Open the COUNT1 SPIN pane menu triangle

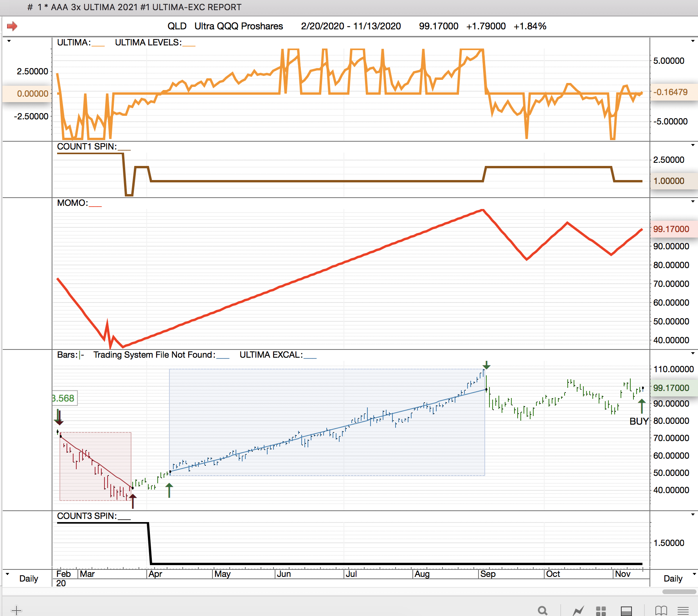[x=693, y=145]
